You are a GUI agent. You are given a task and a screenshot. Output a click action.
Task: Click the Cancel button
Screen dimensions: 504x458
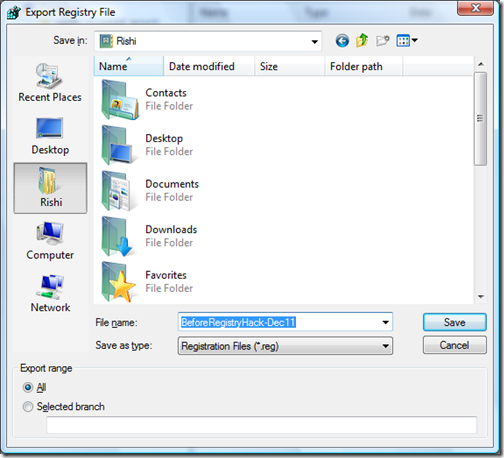[x=455, y=345]
